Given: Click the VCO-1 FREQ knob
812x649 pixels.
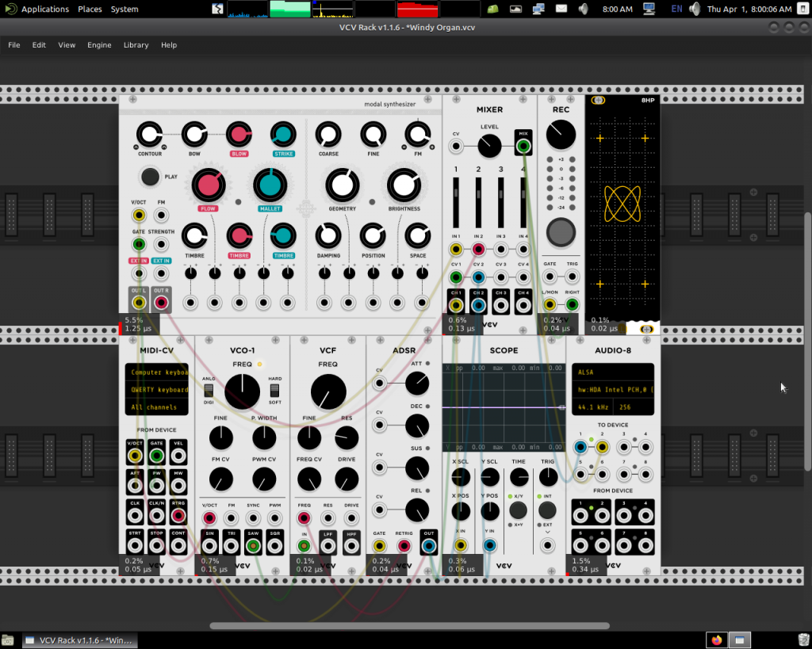Looking at the screenshot, I should click(242, 391).
